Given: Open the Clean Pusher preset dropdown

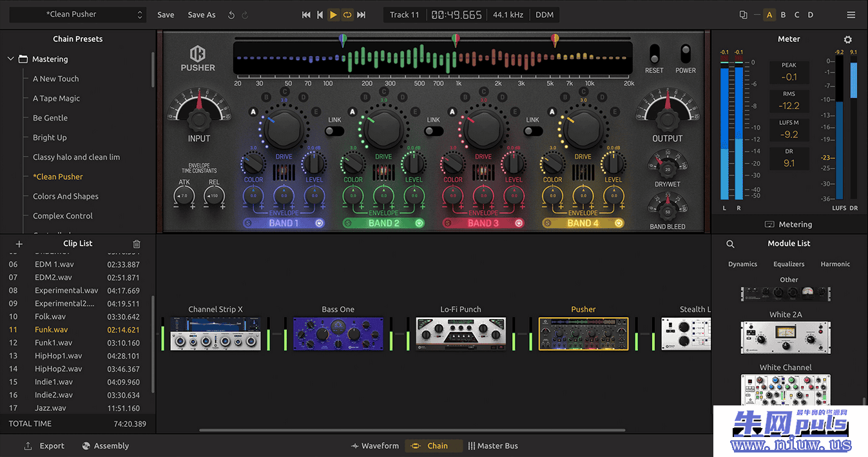Looking at the screenshot, I should [x=78, y=14].
